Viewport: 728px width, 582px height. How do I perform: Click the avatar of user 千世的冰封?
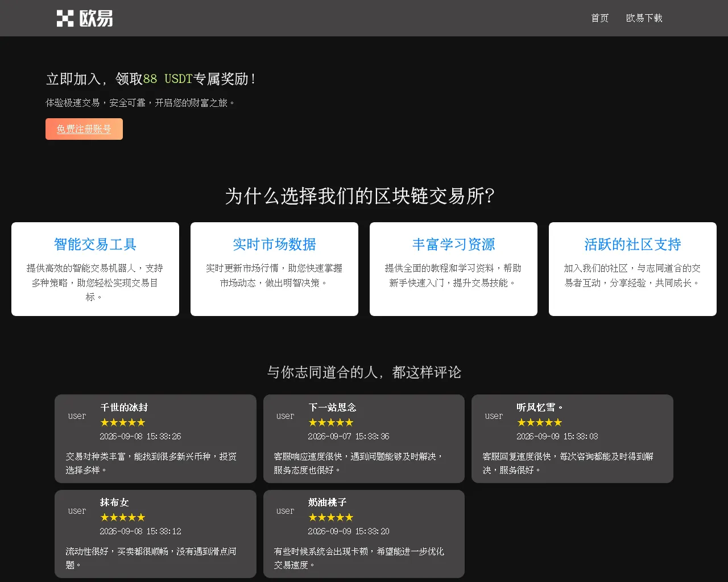(x=77, y=416)
